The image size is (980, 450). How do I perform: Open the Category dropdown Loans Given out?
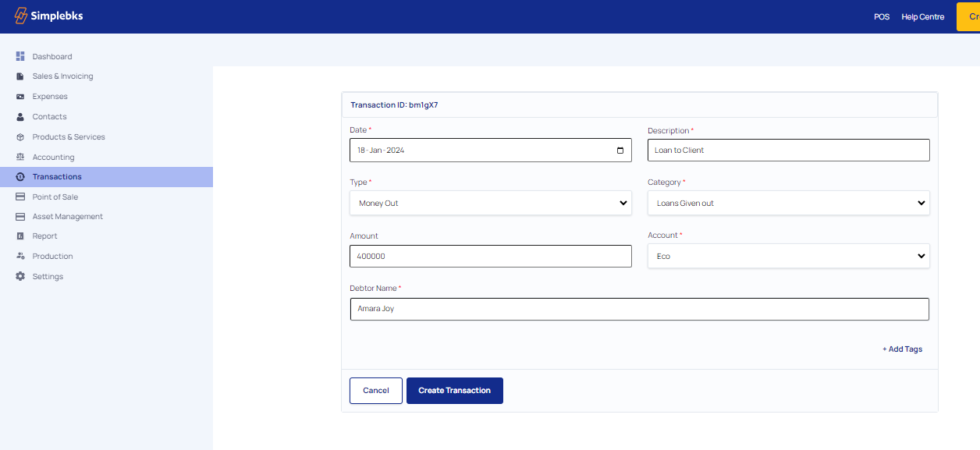[x=789, y=203]
